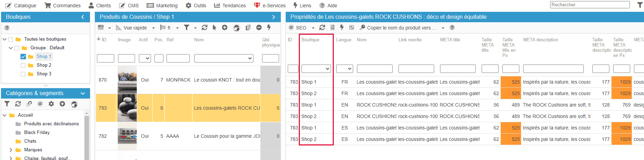
Task: Click orange 525 META title cell, first row
Action: pyautogui.click(x=511, y=82)
